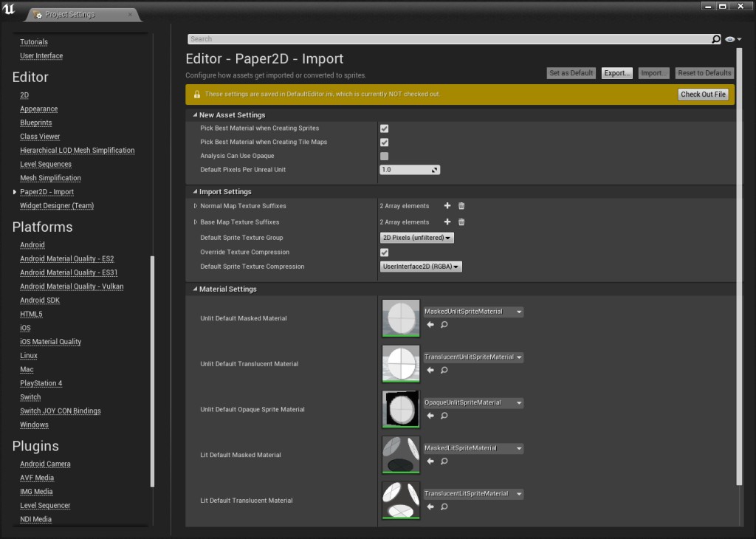This screenshot has width=756, height=539.
Task: Toggle Pick Best Material when Creating Sprites
Action: tap(384, 128)
